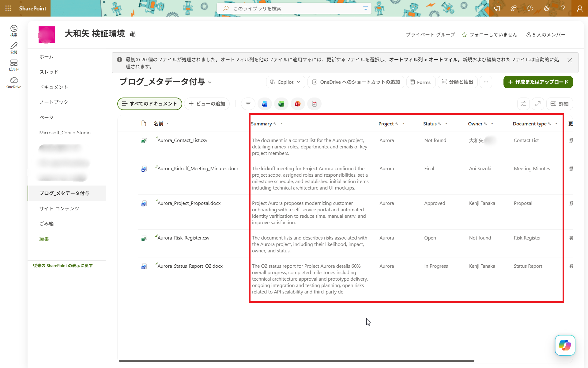Filter by Word documents icon
Screen dimensions: 588x368
(265, 104)
